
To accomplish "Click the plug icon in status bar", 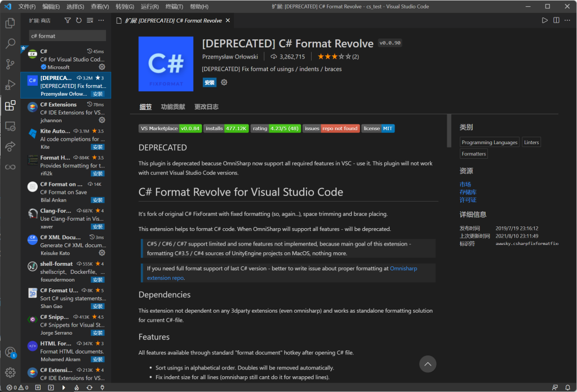I will (103, 387).
